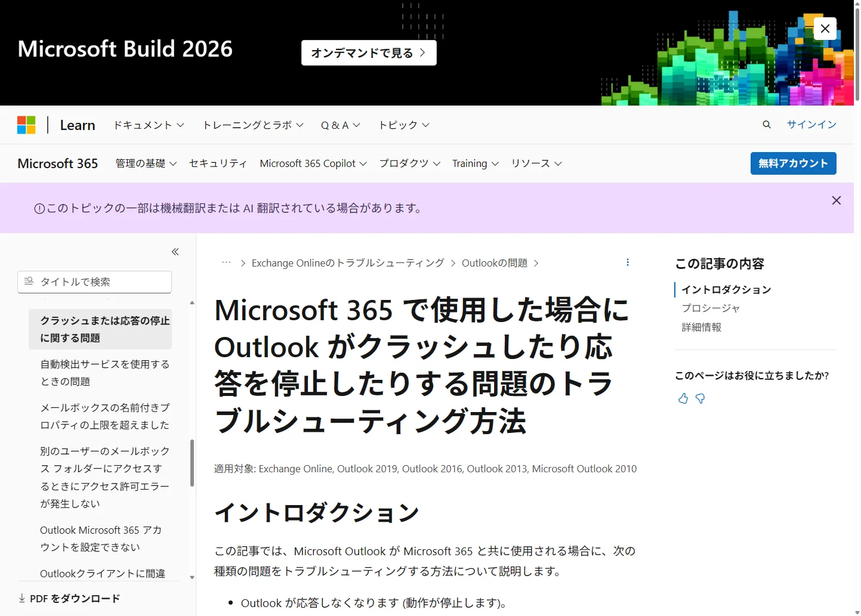
Task: Click the この記事の内容 heading
Action: (x=720, y=264)
